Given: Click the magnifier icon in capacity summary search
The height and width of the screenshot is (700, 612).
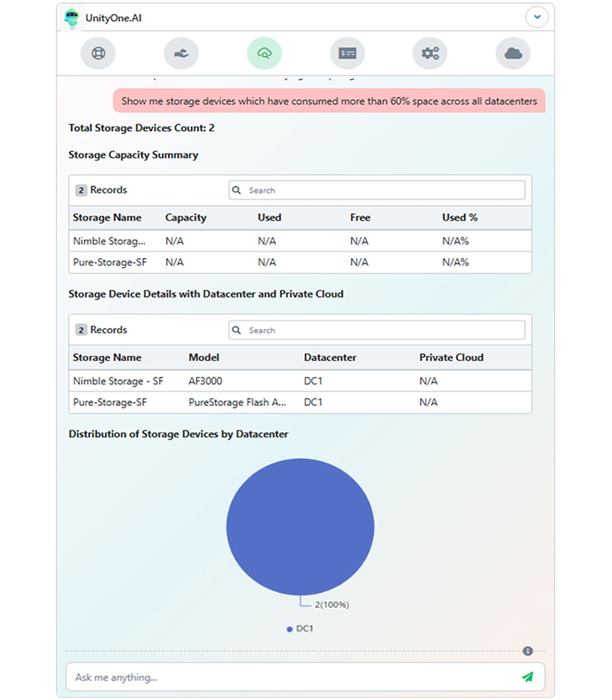Looking at the screenshot, I should pyautogui.click(x=236, y=190).
